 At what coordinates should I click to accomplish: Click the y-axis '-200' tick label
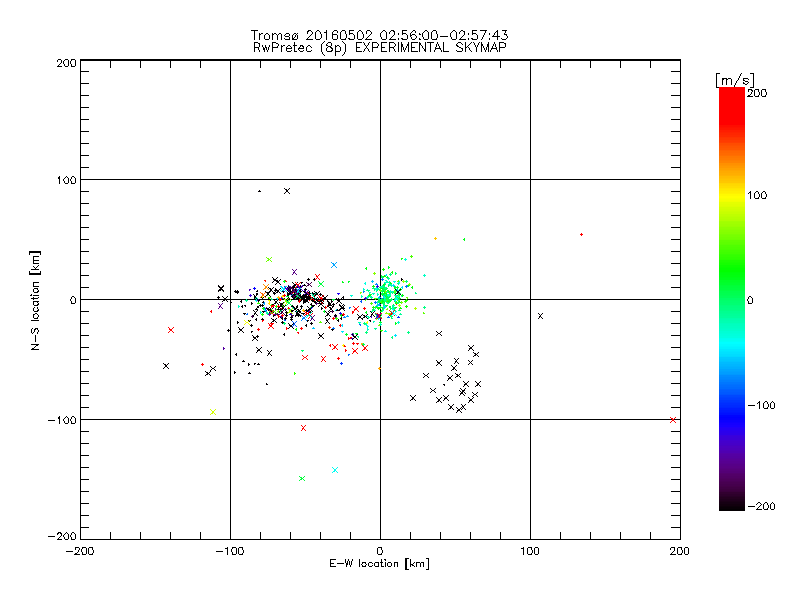(x=62, y=536)
